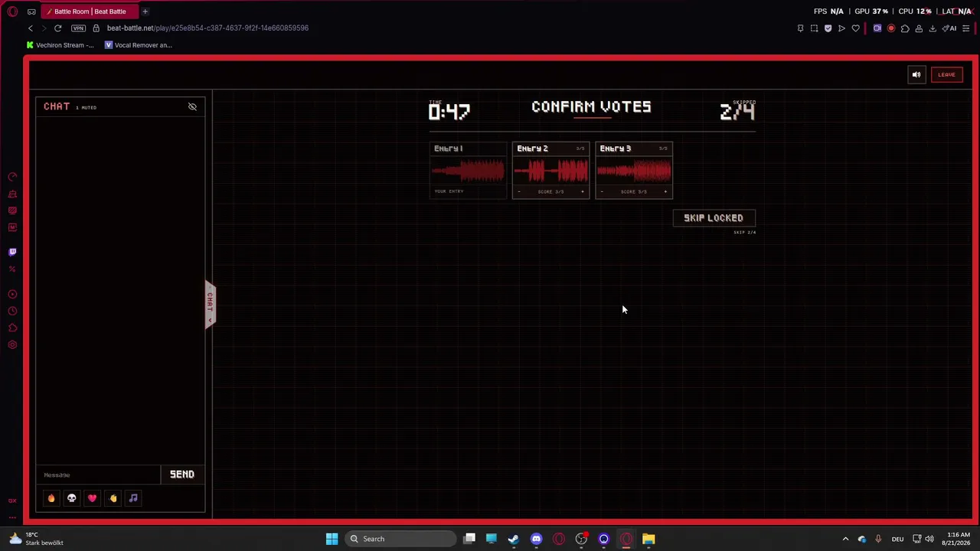Switch the DEU keyboard language

(897, 539)
